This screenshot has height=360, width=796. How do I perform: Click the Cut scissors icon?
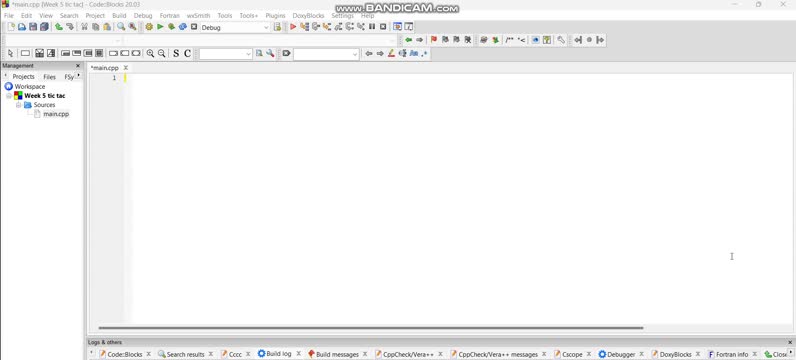coord(84,27)
